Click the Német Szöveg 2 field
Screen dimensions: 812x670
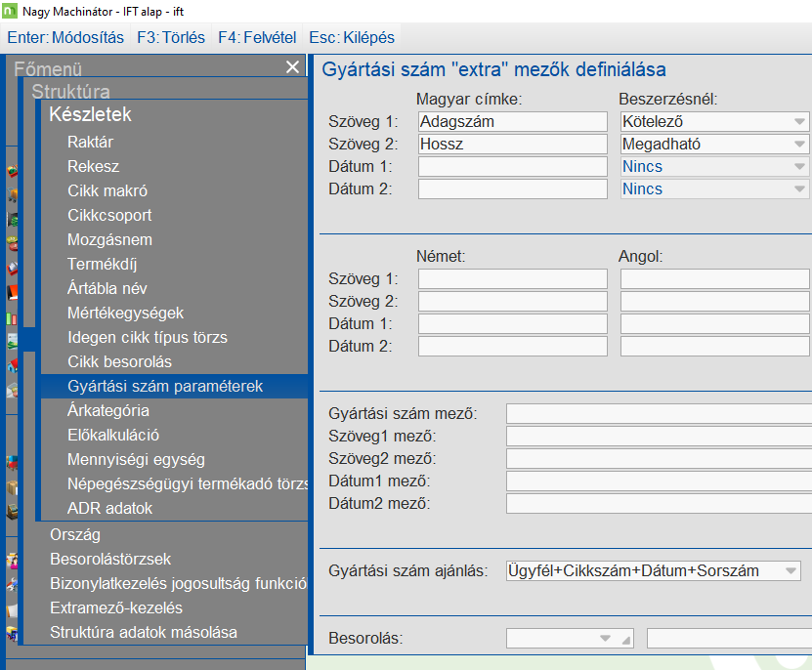coord(513,302)
